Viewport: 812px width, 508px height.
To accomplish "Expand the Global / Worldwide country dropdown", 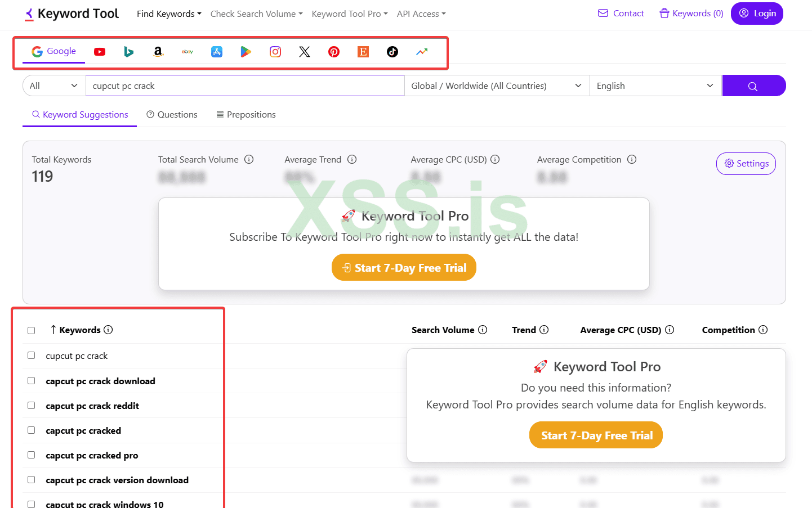I will (496, 86).
